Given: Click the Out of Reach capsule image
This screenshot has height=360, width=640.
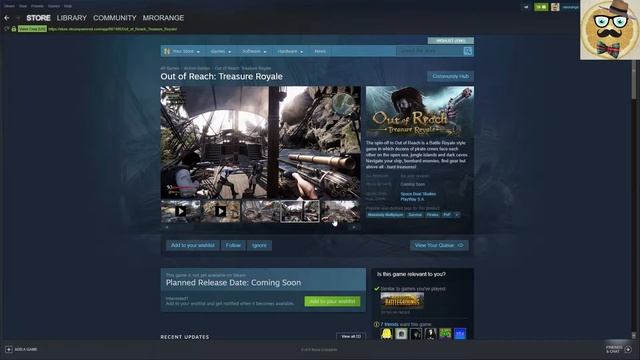Looking at the screenshot, I should [x=420, y=111].
